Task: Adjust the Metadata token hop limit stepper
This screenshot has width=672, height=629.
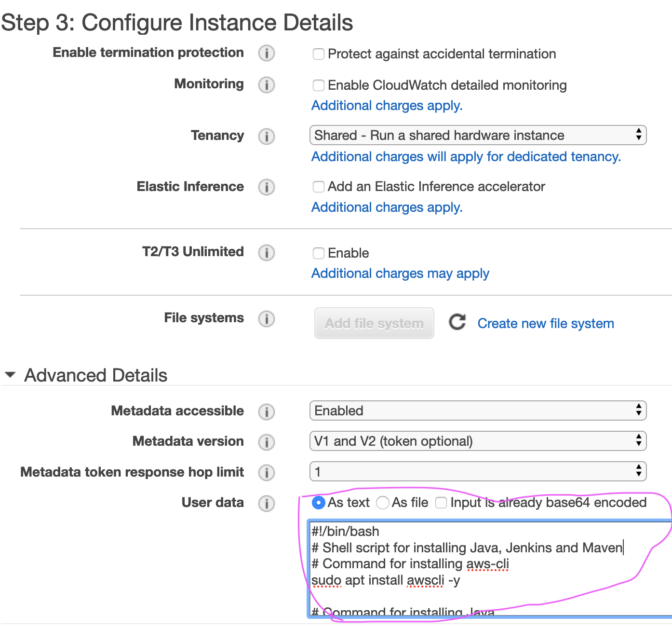Action: click(639, 471)
